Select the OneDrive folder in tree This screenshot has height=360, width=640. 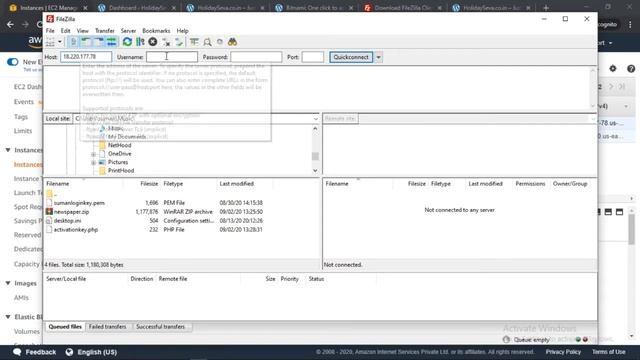pyautogui.click(x=120, y=154)
